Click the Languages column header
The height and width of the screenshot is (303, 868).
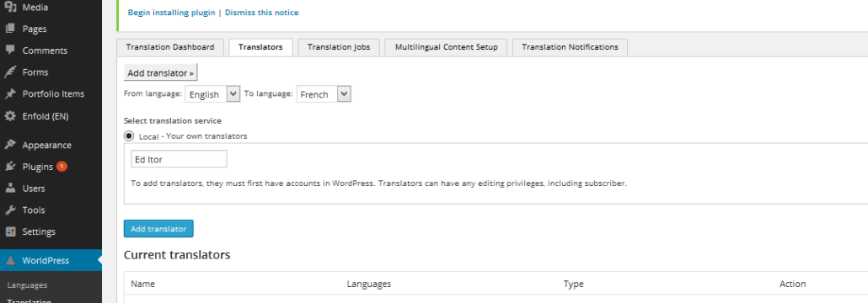tap(368, 284)
